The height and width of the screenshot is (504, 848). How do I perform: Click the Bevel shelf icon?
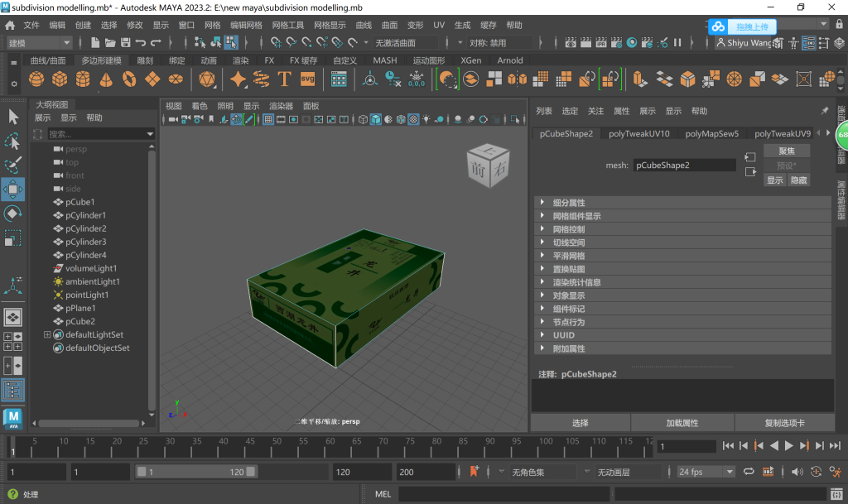[x=687, y=79]
